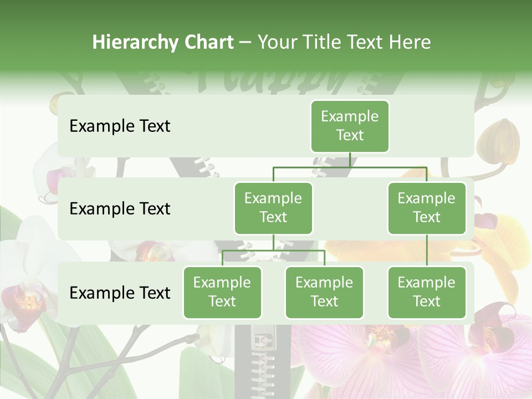Select connector line below the root node
The width and height of the screenshot is (532, 399).
coord(350,160)
